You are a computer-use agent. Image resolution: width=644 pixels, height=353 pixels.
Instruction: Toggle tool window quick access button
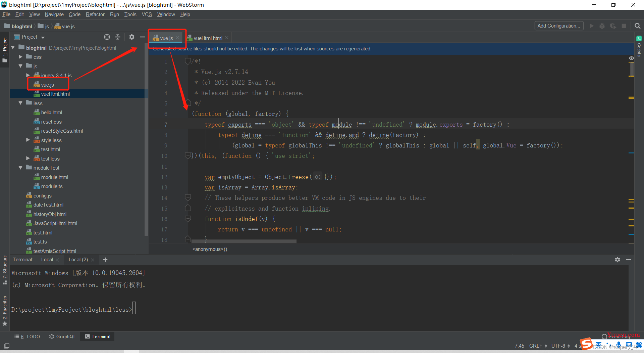(7, 346)
